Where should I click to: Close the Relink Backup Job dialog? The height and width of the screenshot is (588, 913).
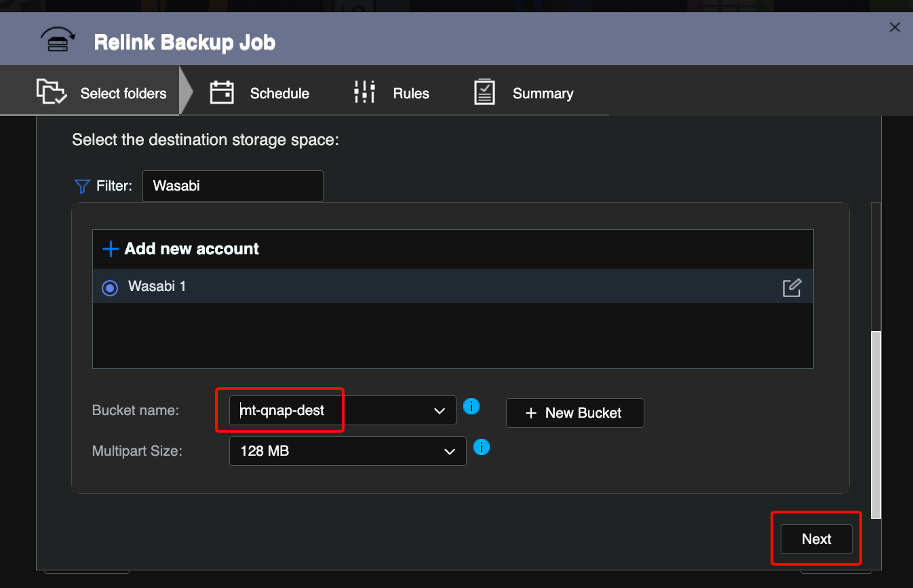pos(895,27)
